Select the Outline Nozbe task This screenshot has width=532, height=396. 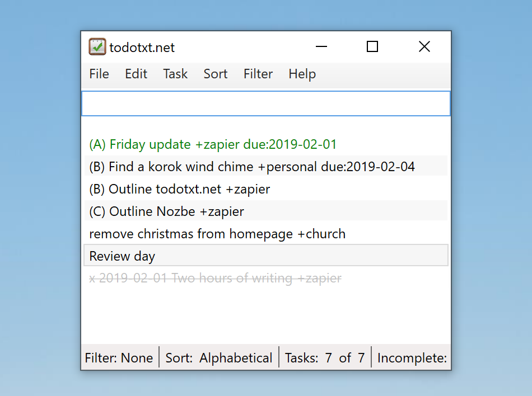(266, 211)
